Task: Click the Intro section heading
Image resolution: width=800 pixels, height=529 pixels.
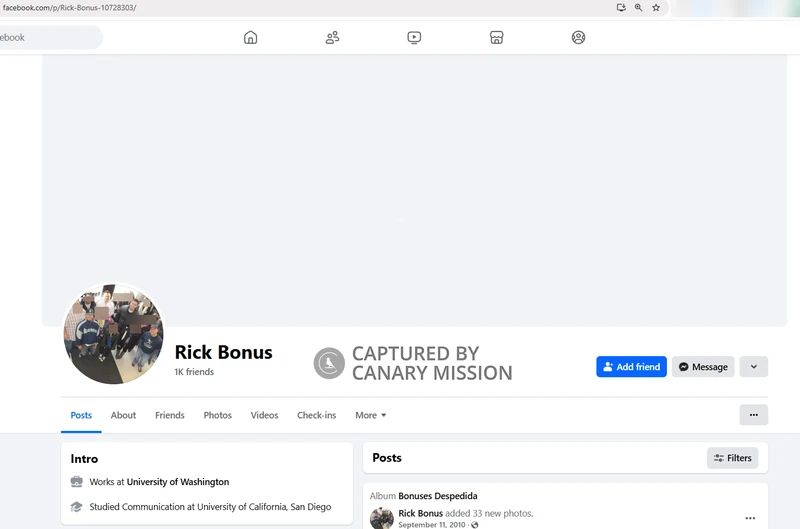Action: pos(84,459)
